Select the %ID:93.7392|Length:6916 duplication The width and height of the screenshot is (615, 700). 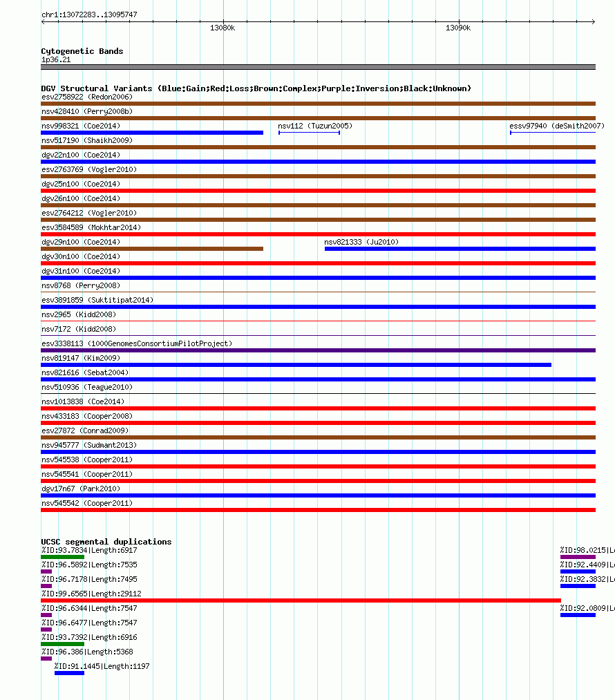tap(89, 638)
